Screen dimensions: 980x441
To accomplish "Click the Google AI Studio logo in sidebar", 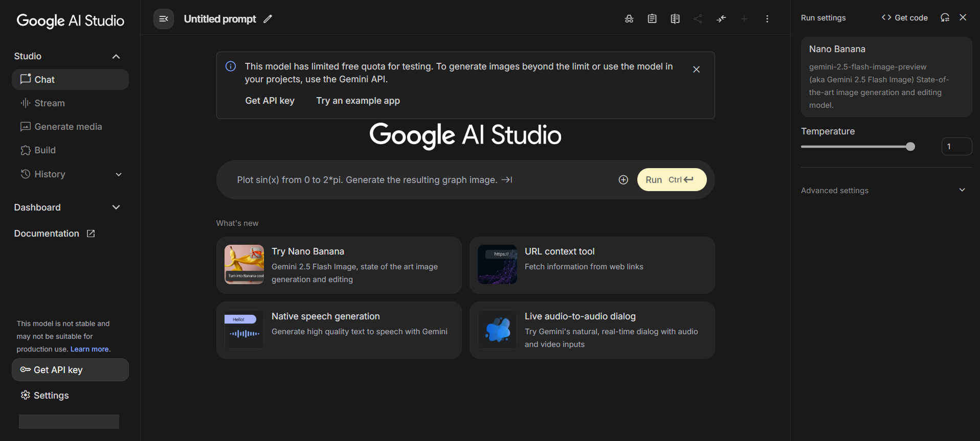I will [71, 21].
